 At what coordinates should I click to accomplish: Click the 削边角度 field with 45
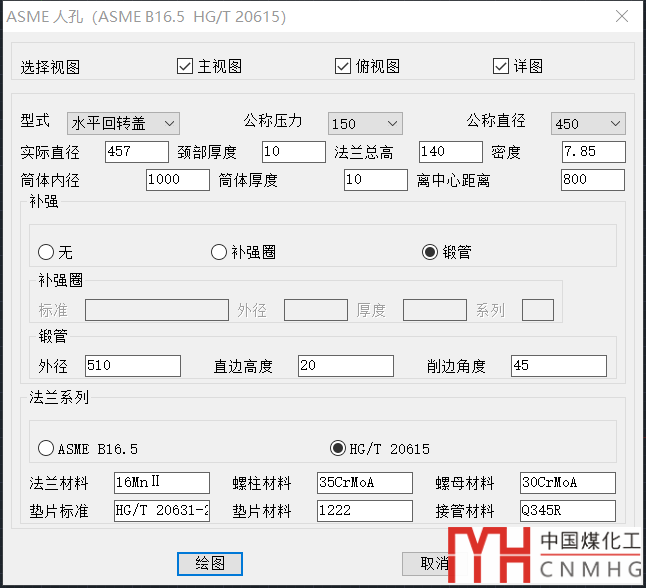(x=559, y=366)
